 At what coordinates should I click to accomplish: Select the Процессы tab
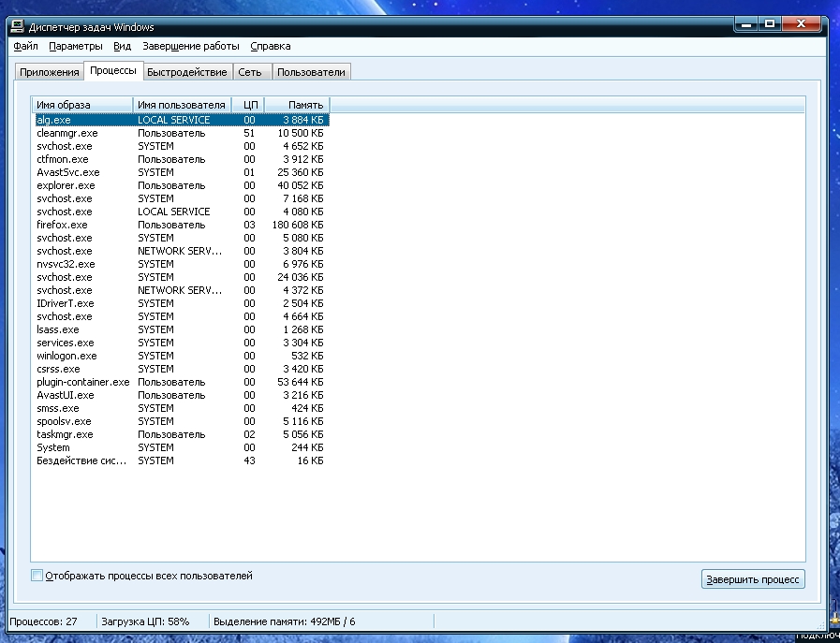pyautogui.click(x=113, y=71)
